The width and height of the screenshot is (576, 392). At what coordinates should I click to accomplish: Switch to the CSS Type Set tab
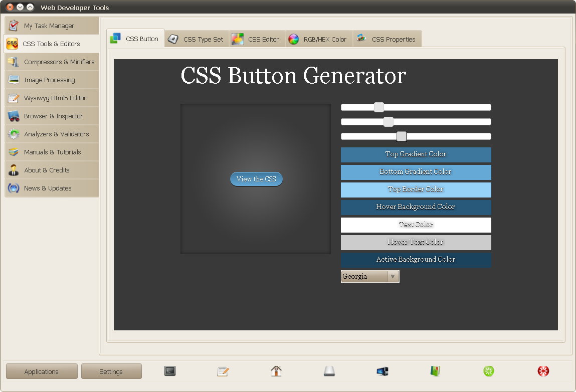197,39
